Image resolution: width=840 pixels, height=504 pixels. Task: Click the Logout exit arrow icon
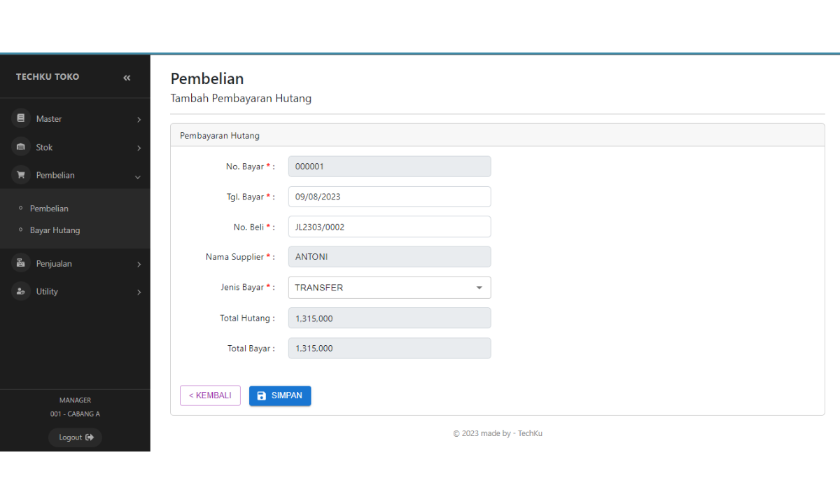(x=90, y=437)
